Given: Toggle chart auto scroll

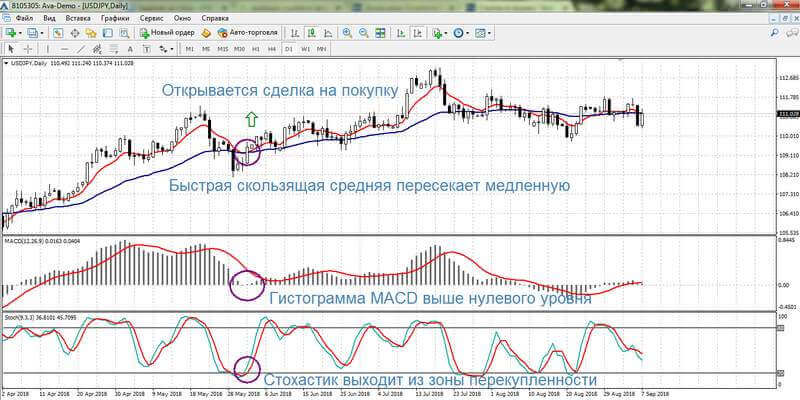Looking at the screenshot, I should (401, 33).
